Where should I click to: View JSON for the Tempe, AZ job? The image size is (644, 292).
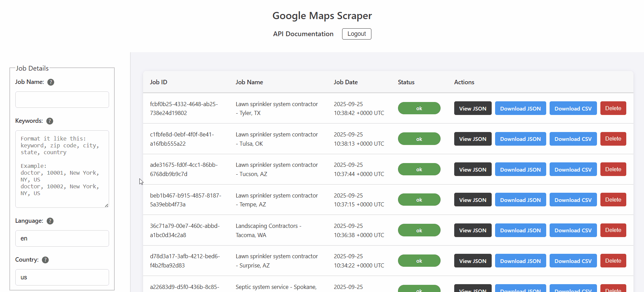pyautogui.click(x=473, y=200)
